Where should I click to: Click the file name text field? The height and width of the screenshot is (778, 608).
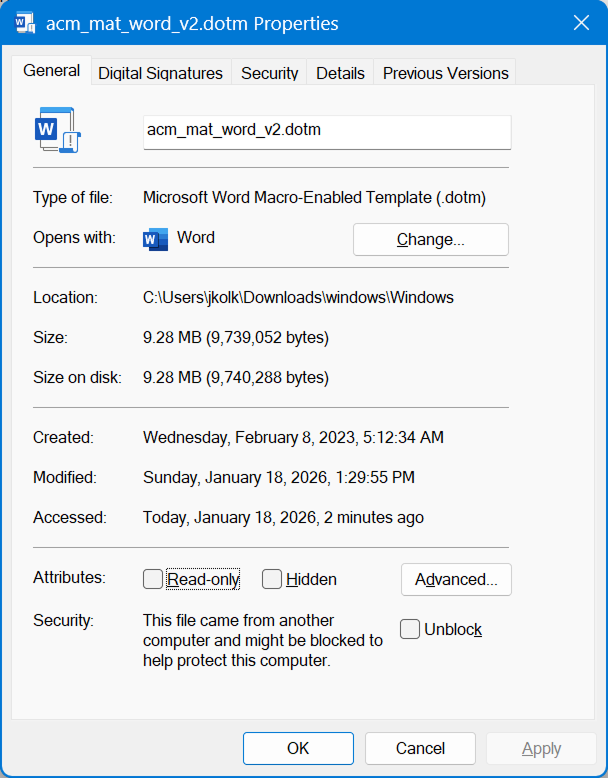point(326,131)
